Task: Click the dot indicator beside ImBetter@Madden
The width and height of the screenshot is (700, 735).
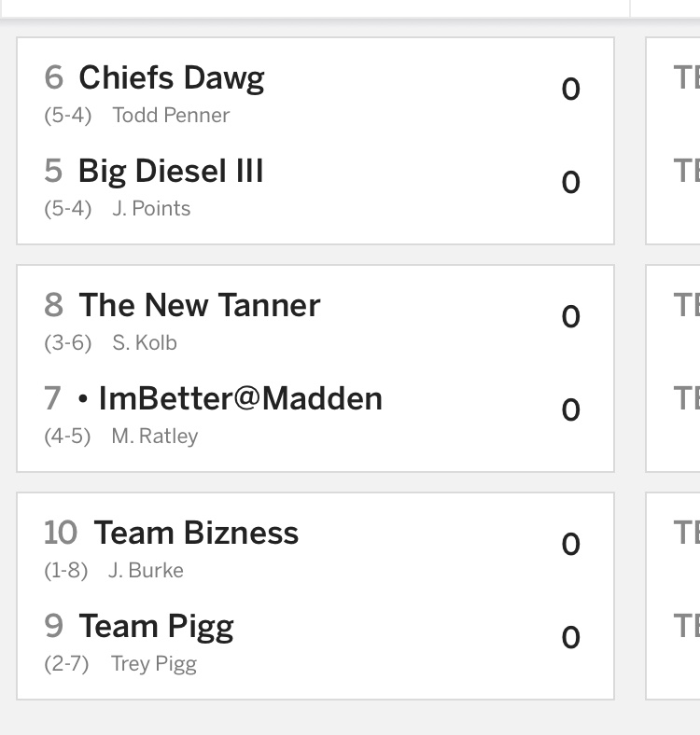Action: pyautogui.click(x=83, y=400)
